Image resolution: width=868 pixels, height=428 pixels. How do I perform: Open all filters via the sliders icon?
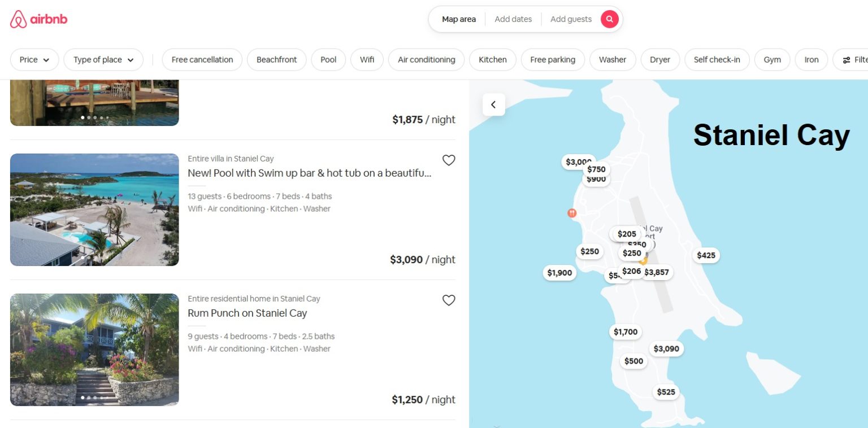847,60
